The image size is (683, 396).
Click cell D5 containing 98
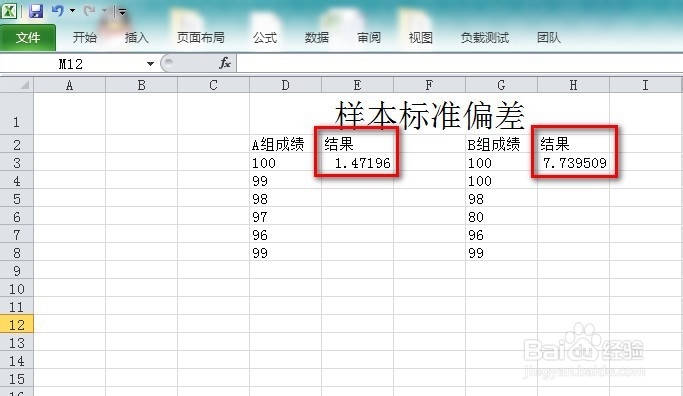click(285, 199)
